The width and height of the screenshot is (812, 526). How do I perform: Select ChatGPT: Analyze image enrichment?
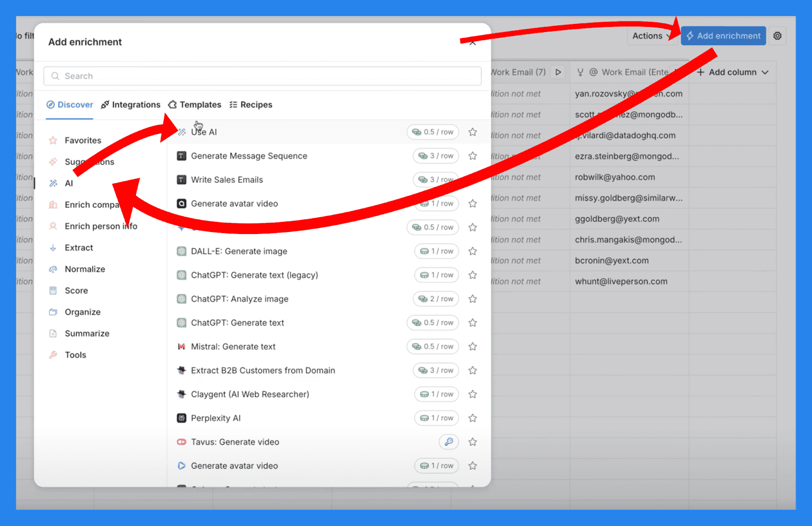coord(240,299)
